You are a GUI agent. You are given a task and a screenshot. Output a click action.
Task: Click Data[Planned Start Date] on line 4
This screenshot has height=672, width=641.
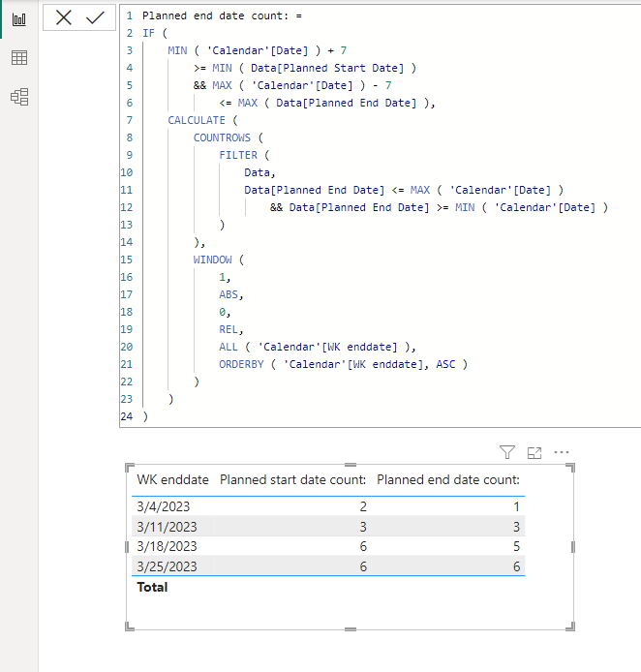pyautogui.click(x=327, y=68)
